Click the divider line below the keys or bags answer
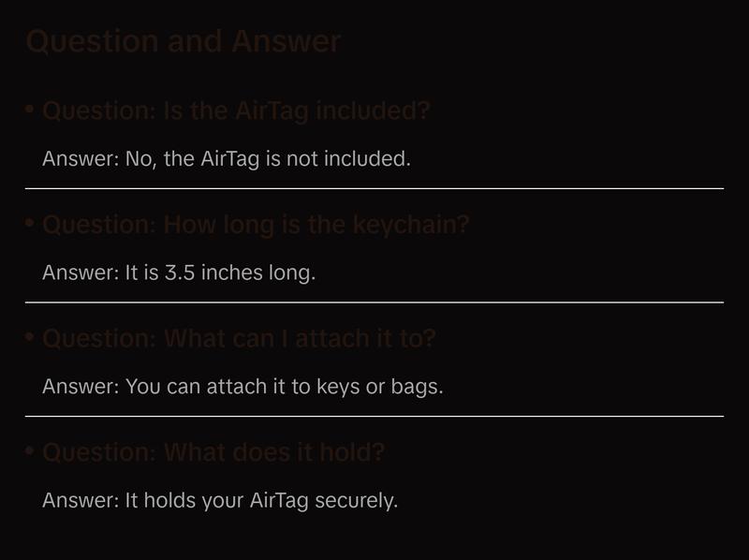 click(x=374, y=416)
